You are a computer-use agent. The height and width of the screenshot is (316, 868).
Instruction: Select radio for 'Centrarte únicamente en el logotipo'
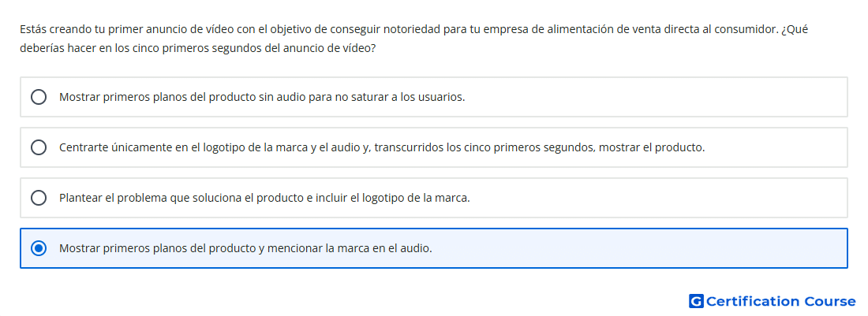39,147
